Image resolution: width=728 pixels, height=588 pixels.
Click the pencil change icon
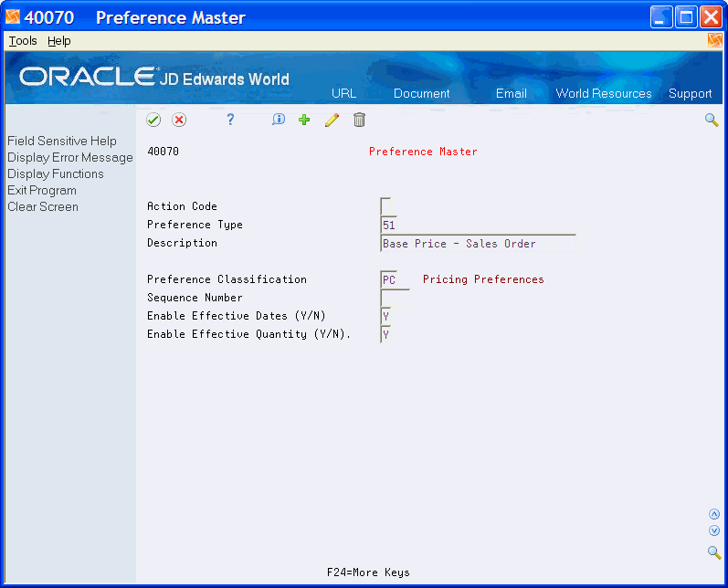(x=332, y=120)
